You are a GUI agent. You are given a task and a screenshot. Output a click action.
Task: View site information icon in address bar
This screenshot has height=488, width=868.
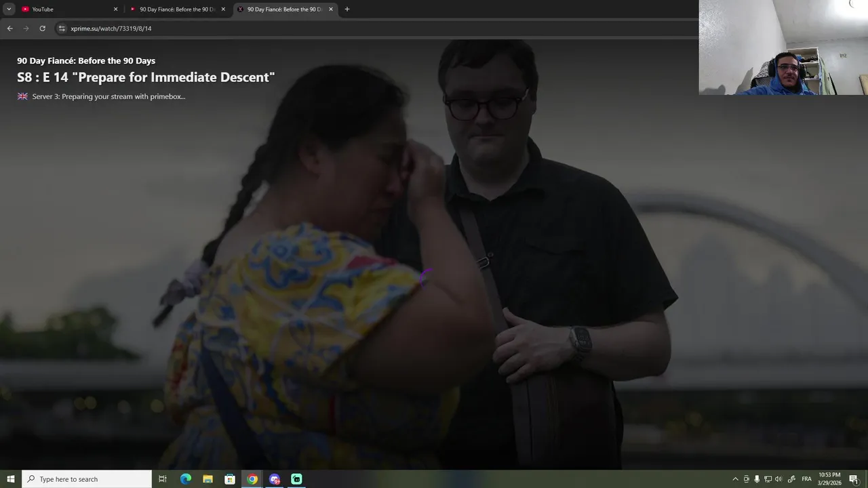62,28
